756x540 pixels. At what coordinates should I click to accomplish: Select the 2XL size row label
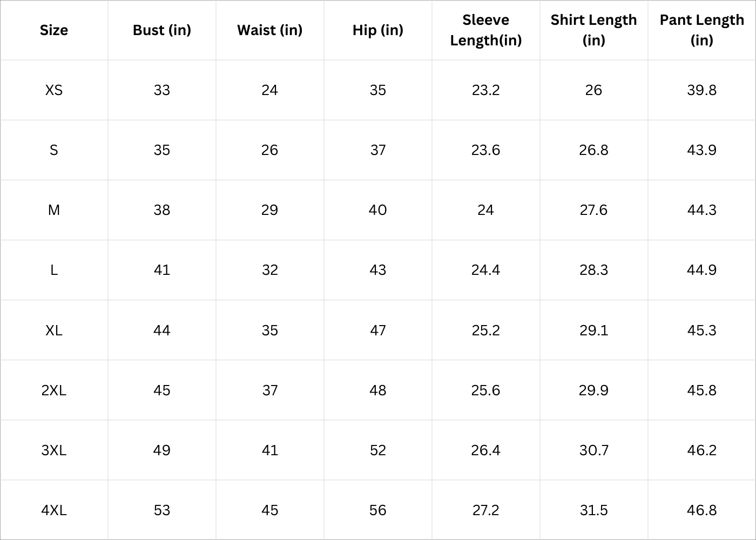point(54,390)
